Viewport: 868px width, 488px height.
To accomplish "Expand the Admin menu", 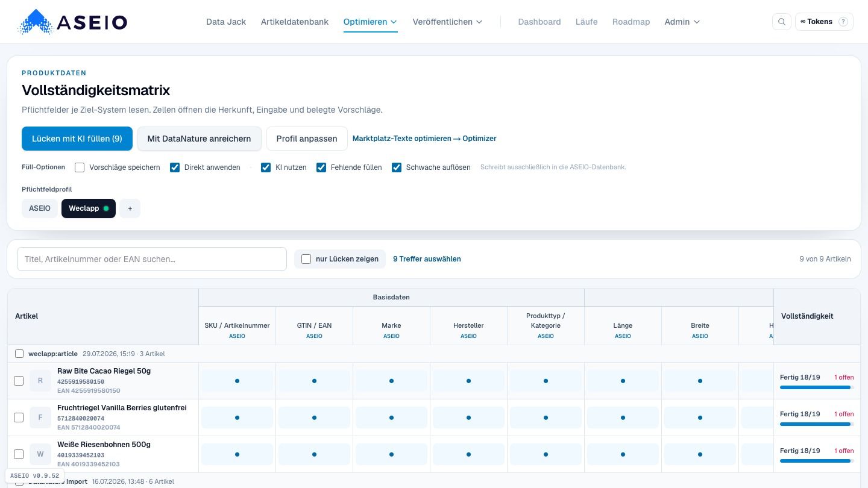I will 682,22.
